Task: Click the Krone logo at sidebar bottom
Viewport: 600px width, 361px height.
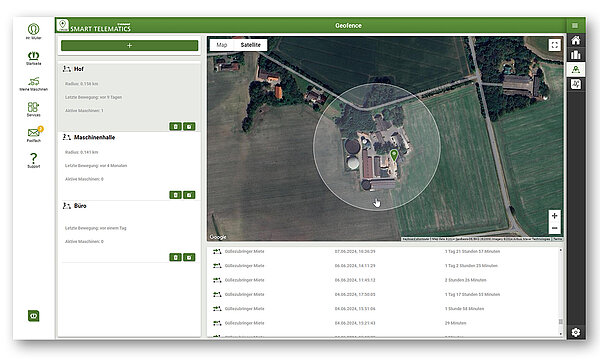Action: [33, 316]
